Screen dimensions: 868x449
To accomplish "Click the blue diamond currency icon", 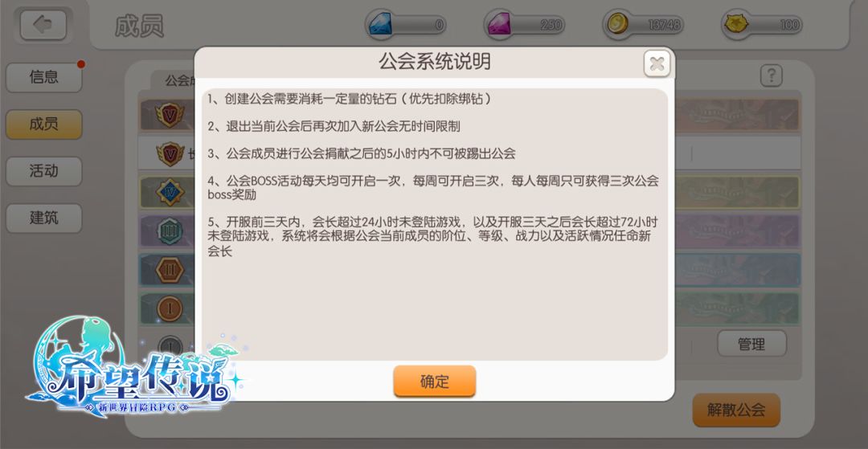I will click(380, 24).
